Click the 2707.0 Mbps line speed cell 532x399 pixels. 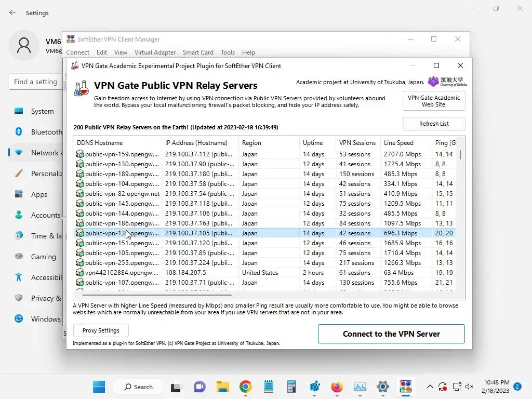point(403,154)
